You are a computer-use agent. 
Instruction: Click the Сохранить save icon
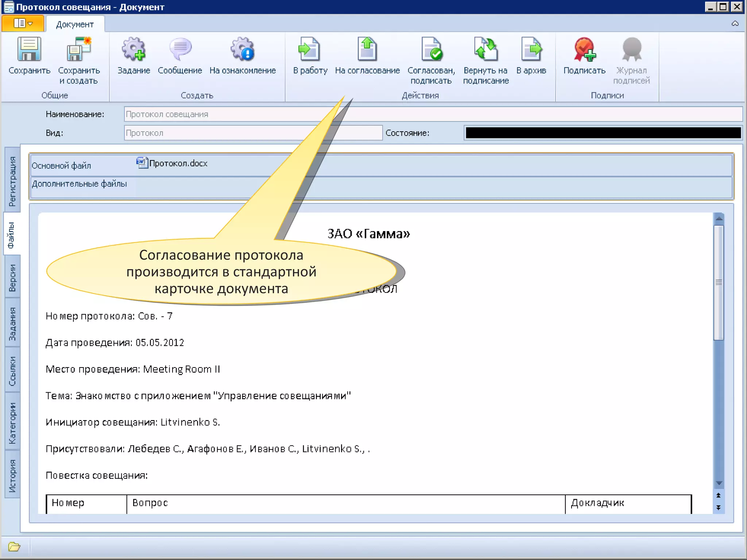pos(29,49)
